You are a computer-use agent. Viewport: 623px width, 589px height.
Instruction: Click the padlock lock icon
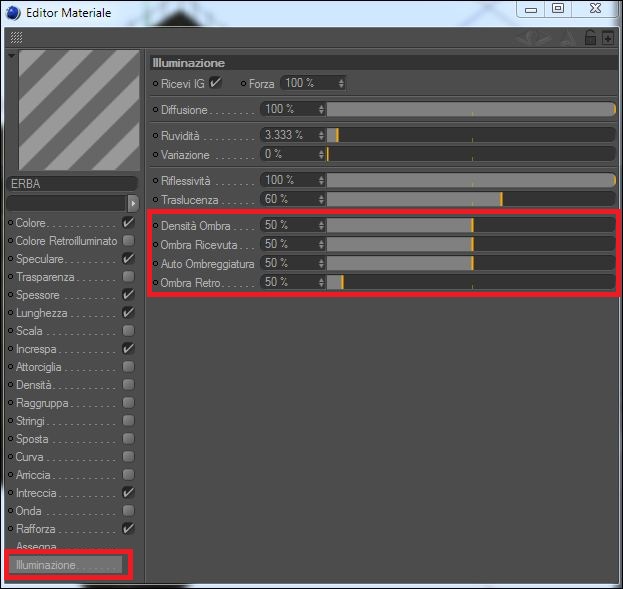[590, 38]
